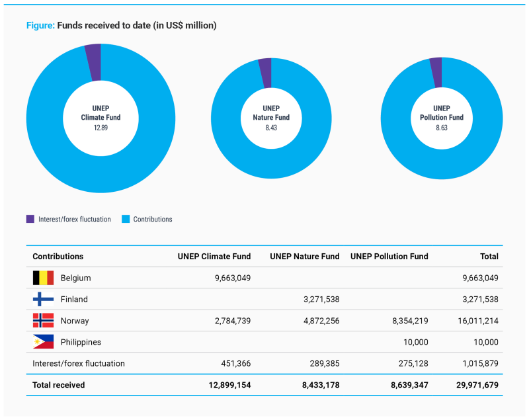This screenshot has height=420, width=529.
Task: Select the "Interest/forex fluctuation" table row label
Action: pos(79,363)
